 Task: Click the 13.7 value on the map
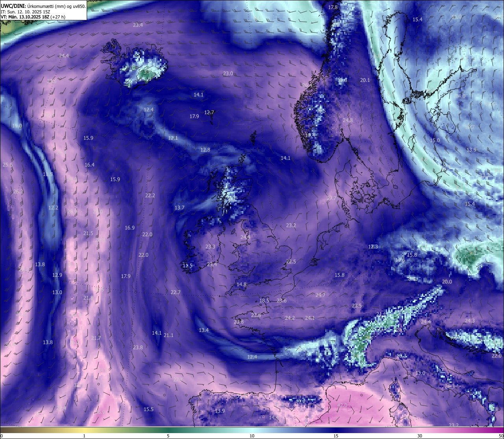(x=180, y=208)
